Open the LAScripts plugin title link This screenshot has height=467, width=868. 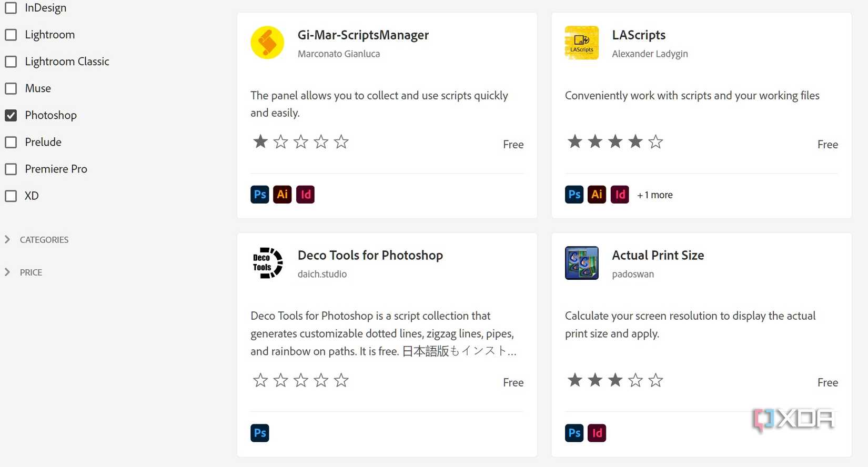[x=639, y=35]
